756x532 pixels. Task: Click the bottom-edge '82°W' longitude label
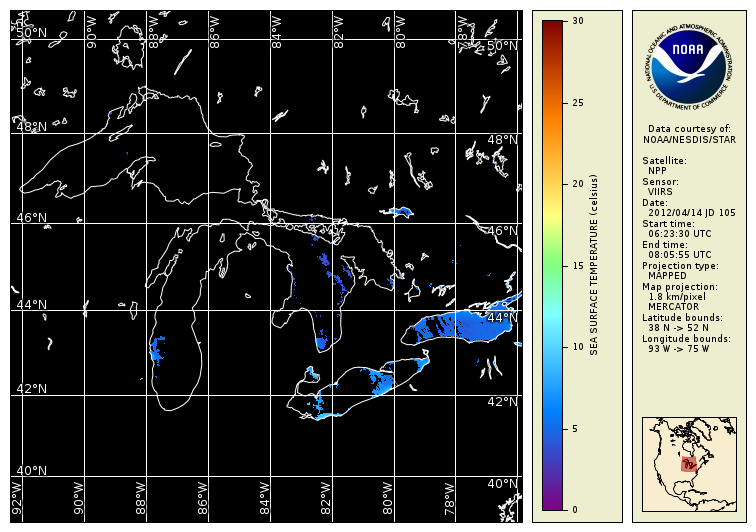point(325,498)
